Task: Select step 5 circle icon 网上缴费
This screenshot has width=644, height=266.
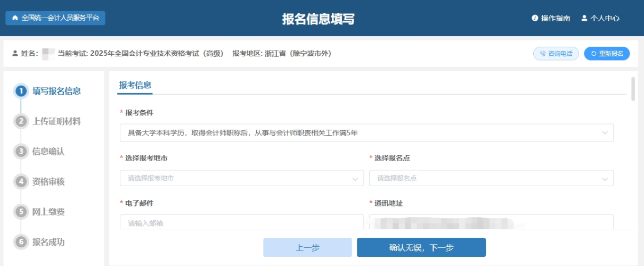Action: click(x=21, y=212)
